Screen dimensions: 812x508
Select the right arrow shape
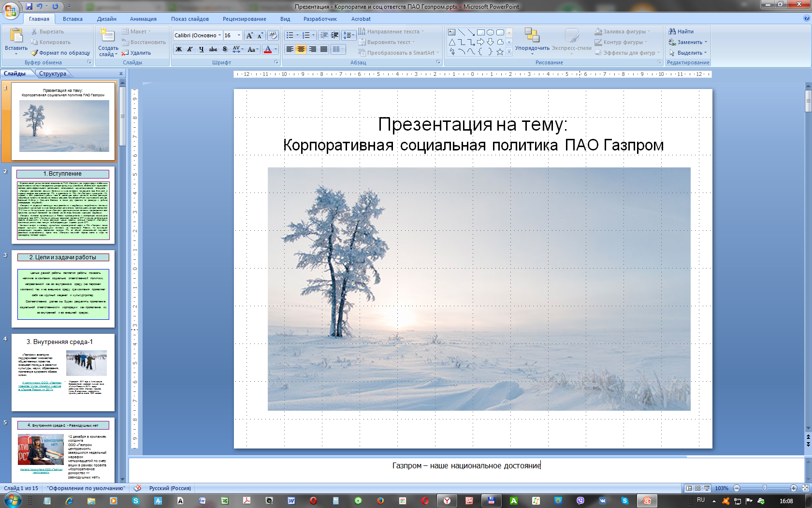480,42
